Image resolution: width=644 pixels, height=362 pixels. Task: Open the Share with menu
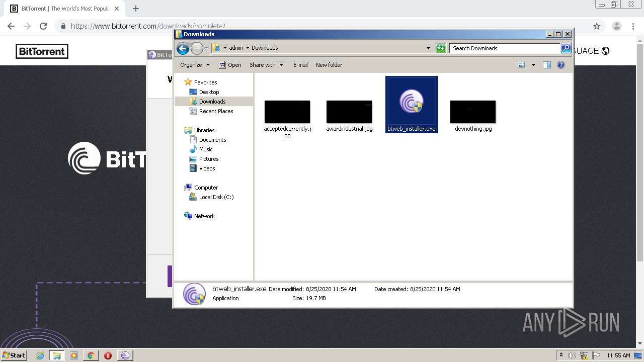tap(266, 65)
